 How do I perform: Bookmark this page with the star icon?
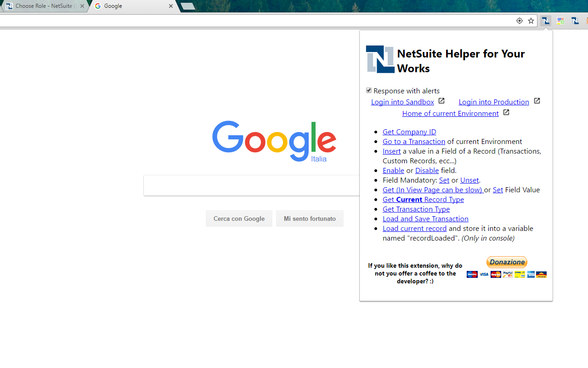(531, 21)
